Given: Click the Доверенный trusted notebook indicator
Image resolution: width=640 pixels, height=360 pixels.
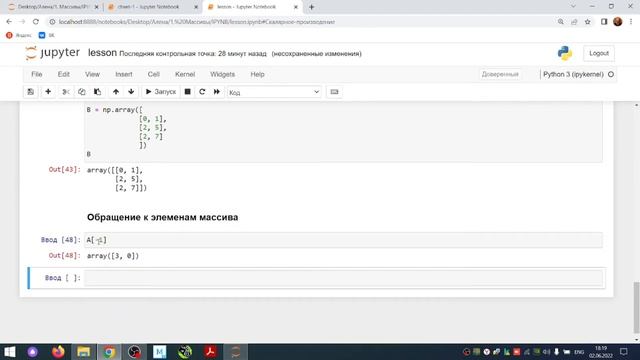Looking at the screenshot, I should pos(500,74).
